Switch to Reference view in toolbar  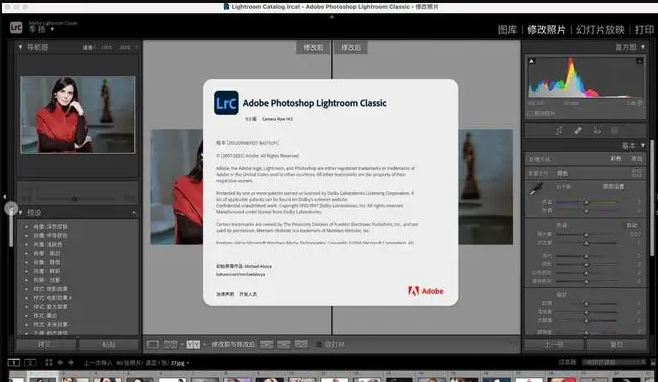(x=170, y=345)
